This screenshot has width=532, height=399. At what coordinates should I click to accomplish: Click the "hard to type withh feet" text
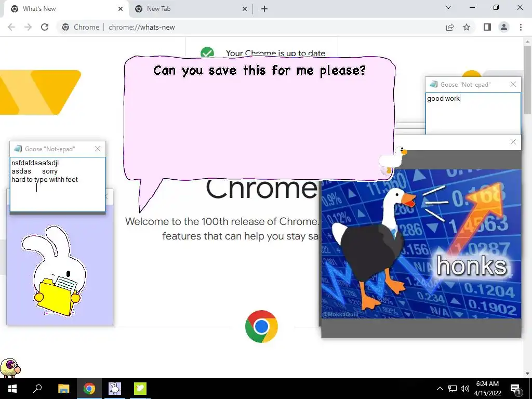pyautogui.click(x=45, y=179)
